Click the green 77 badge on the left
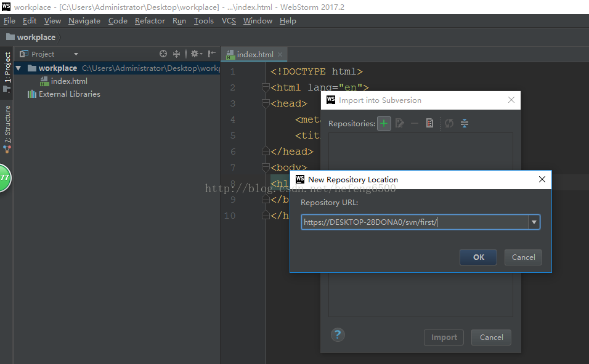Viewport: 589px width, 364px height. click(4, 177)
